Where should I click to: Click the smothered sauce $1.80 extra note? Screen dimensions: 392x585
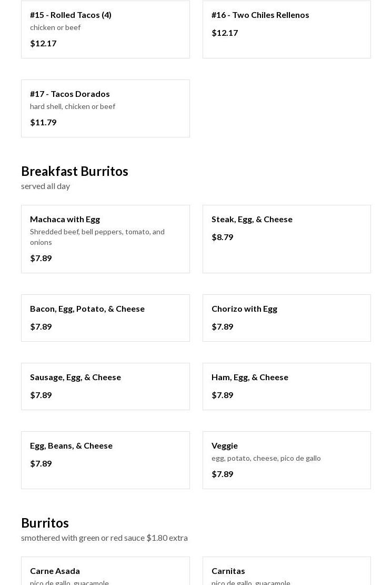tap(104, 538)
